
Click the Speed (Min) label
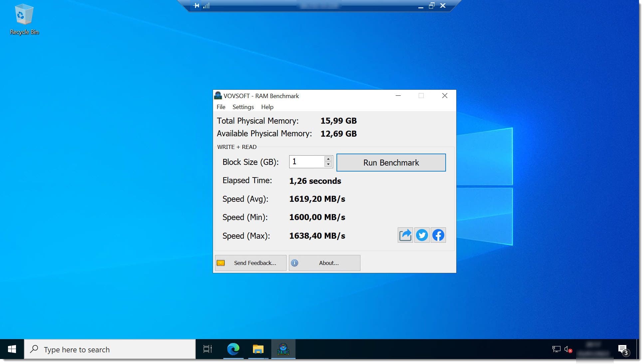pos(245,217)
